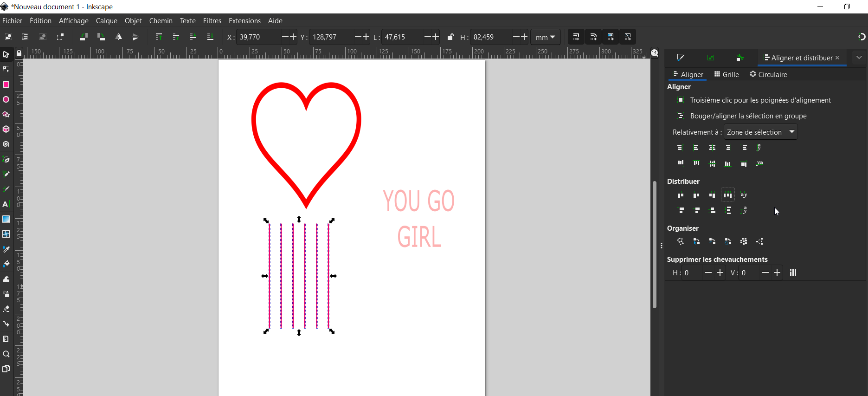Center selection on vertical axis
Viewport: 868px width, 396px height.
[x=712, y=148]
